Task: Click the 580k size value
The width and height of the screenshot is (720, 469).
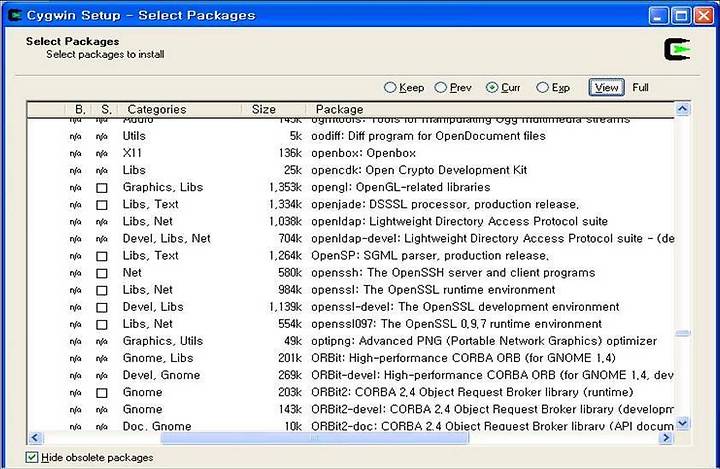Action: (x=290, y=272)
